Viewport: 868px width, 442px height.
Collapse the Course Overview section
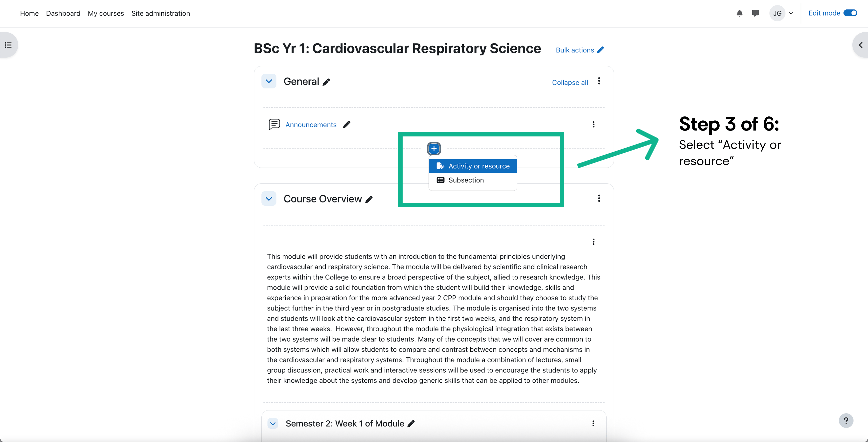(269, 199)
